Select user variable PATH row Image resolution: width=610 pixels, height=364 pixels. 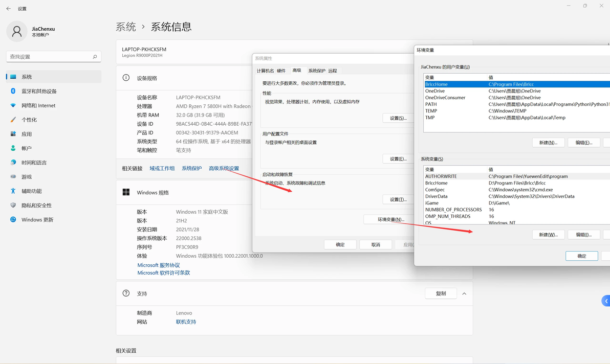tap(517, 104)
